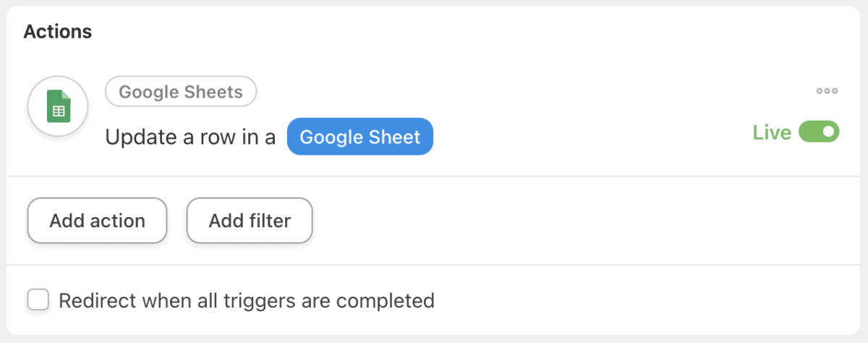The width and height of the screenshot is (868, 343).
Task: Select the spreadsheet grid icon in the circle
Action: (x=58, y=107)
